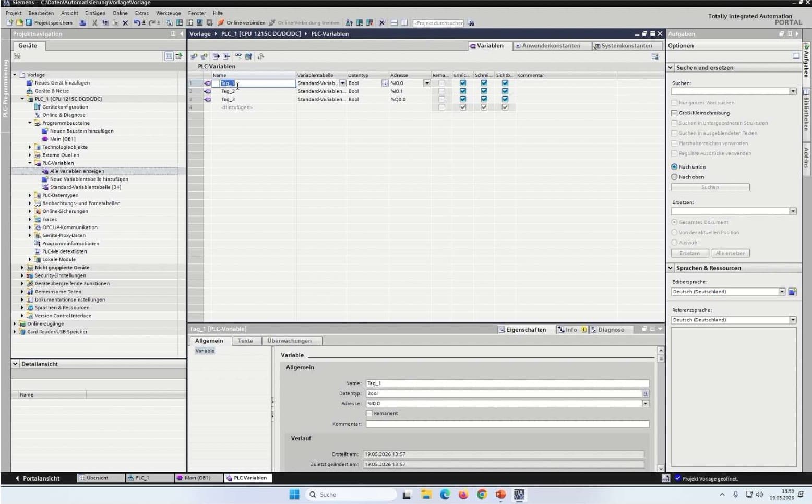Toggle the Sichtbar checkbox in Tag_3 row

tap(505, 99)
